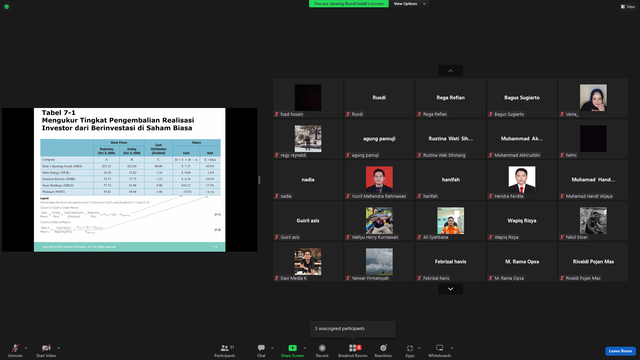Select Muhammad Akhiruddin's tile
Screen dimensions: 640x360
coord(522,139)
